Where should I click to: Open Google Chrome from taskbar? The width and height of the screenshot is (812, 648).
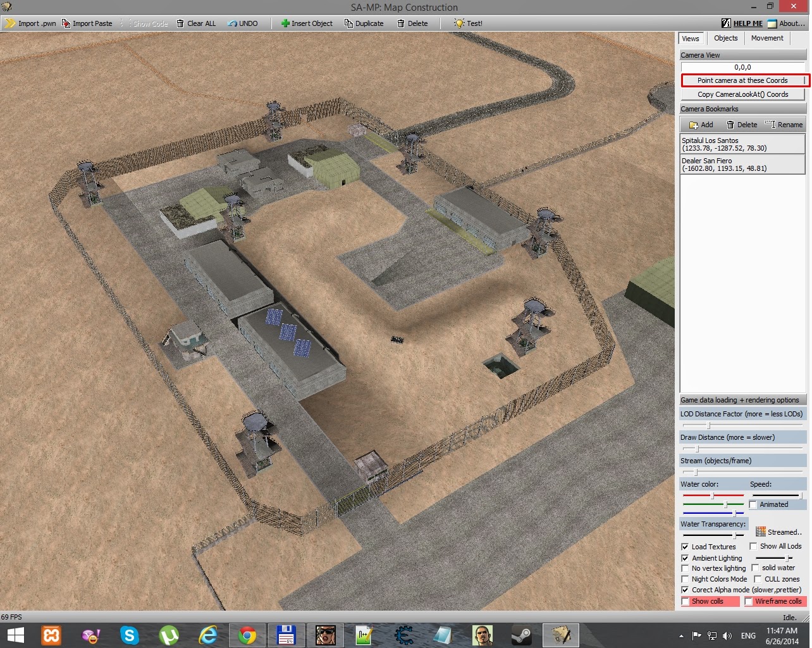pos(247,635)
